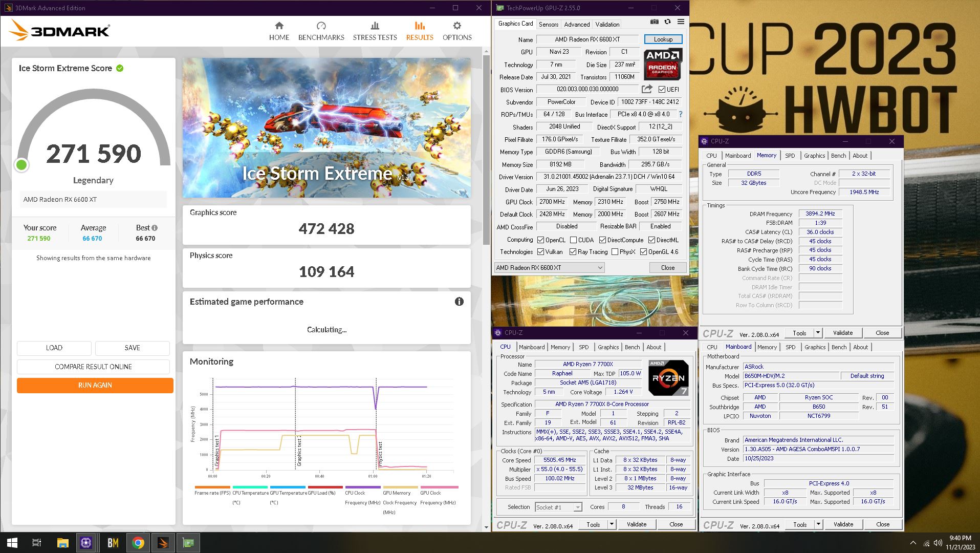Open the Socket #1 selection dropdown
The image size is (980, 553).
coord(558,507)
